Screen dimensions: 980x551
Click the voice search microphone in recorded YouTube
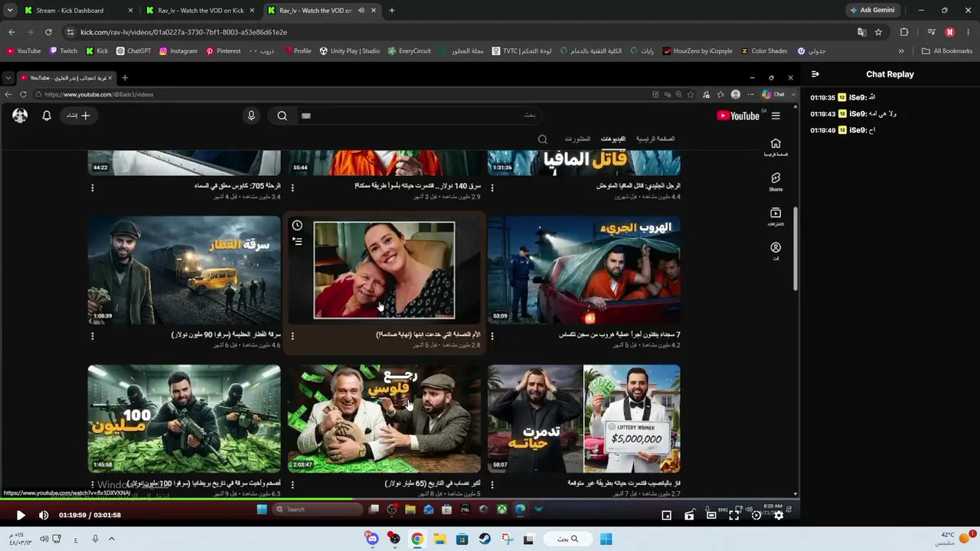tap(251, 116)
